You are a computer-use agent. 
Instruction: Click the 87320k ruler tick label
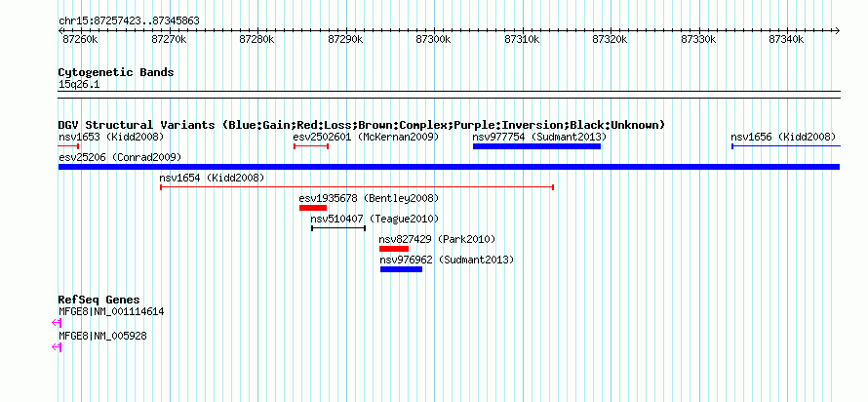tap(611, 40)
